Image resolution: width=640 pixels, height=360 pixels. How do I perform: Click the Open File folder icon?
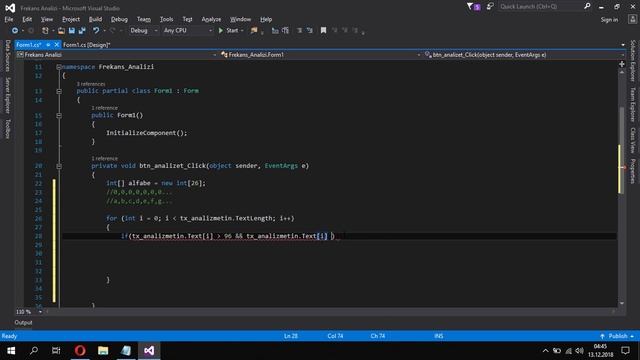(61, 31)
